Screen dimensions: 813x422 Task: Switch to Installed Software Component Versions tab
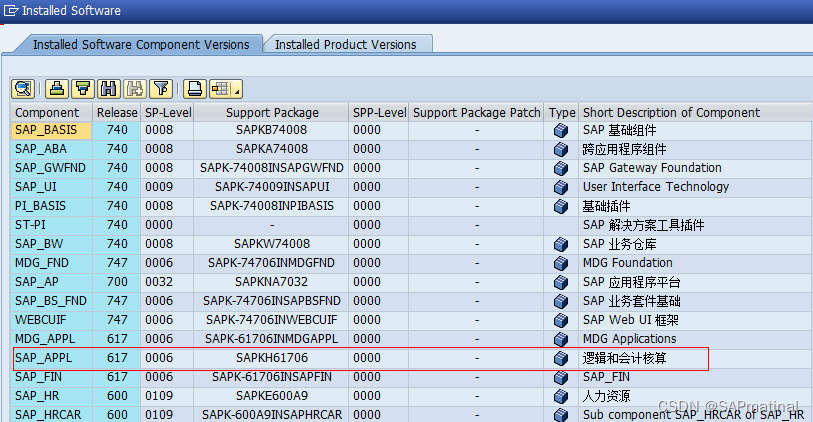tap(141, 45)
